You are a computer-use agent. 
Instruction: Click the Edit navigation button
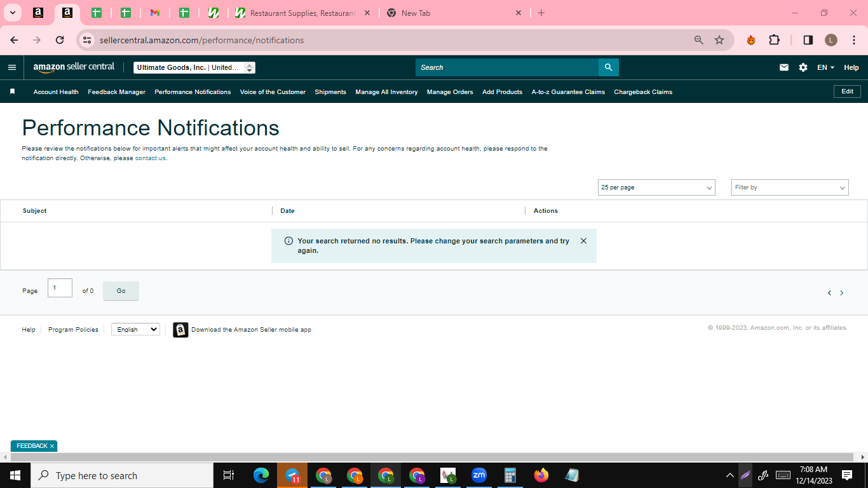tap(847, 91)
